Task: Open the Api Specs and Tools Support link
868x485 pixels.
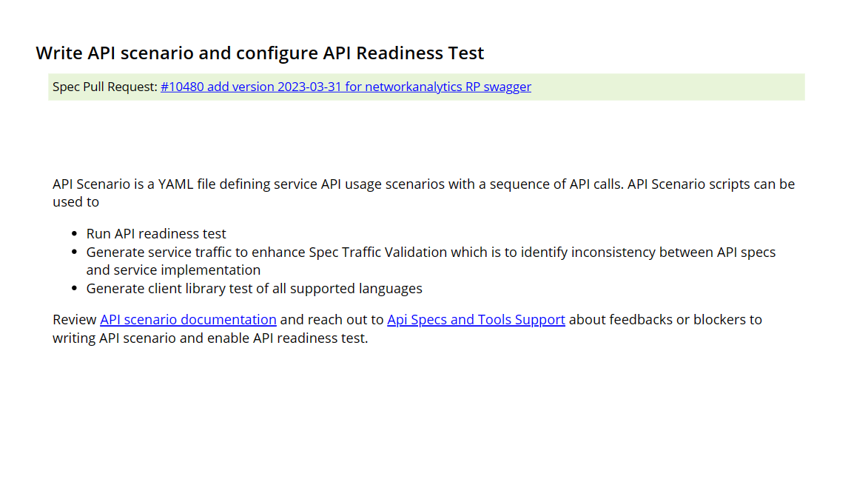Action: [x=476, y=319]
